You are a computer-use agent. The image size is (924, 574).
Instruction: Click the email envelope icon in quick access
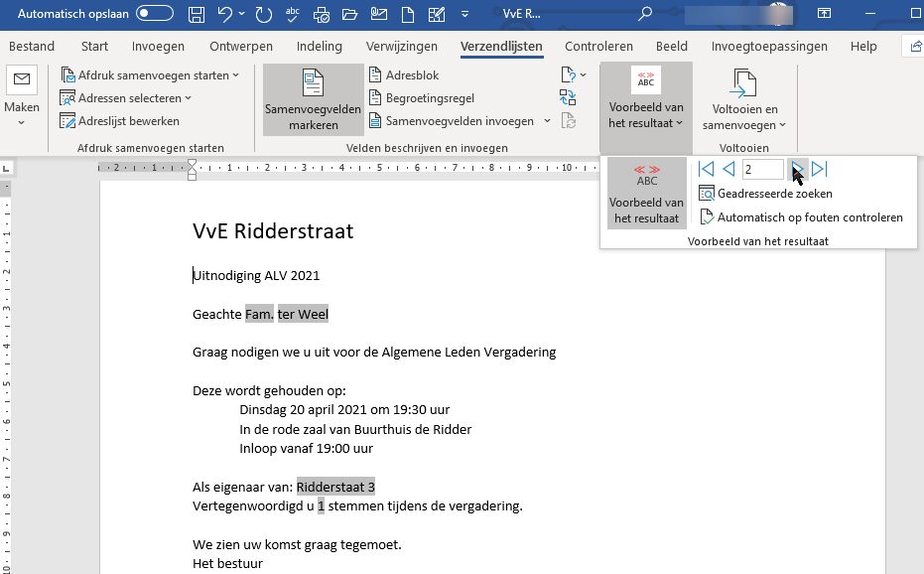coord(379,14)
